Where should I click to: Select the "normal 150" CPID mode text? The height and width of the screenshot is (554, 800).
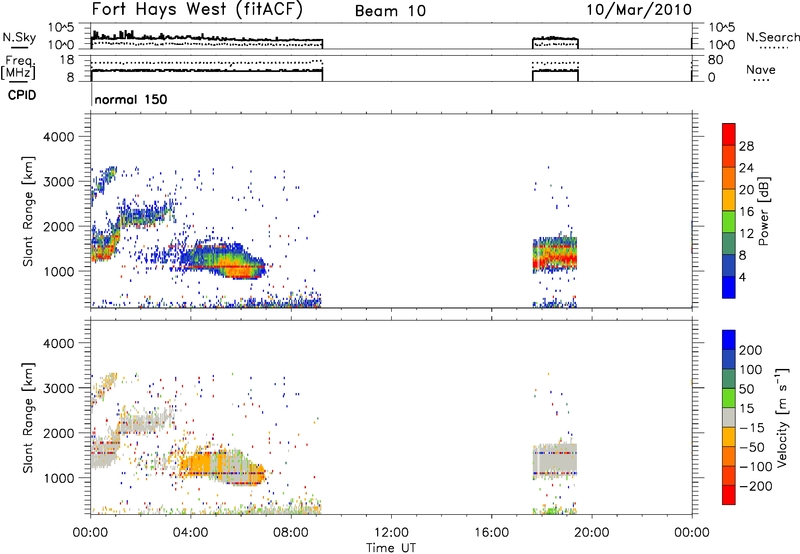[131, 99]
